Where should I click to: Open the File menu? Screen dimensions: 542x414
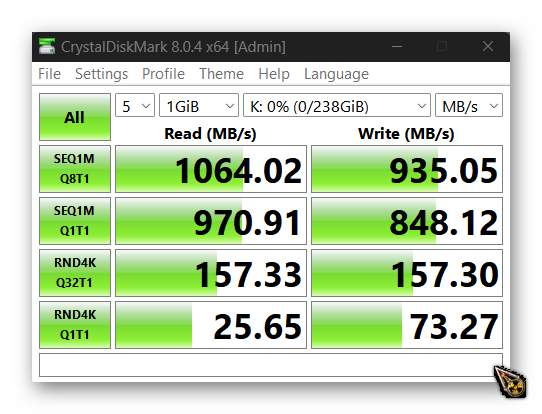(x=49, y=74)
